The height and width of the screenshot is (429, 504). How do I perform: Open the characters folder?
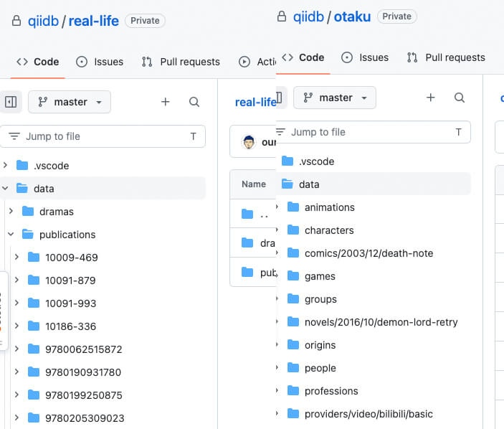pos(329,230)
